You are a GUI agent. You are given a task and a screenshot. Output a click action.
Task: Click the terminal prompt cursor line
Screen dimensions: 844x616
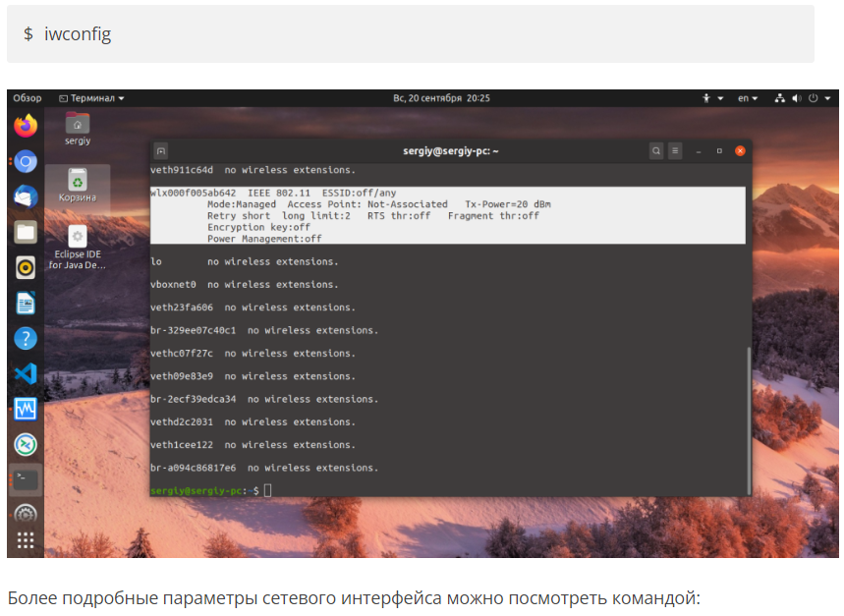click(x=211, y=490)
